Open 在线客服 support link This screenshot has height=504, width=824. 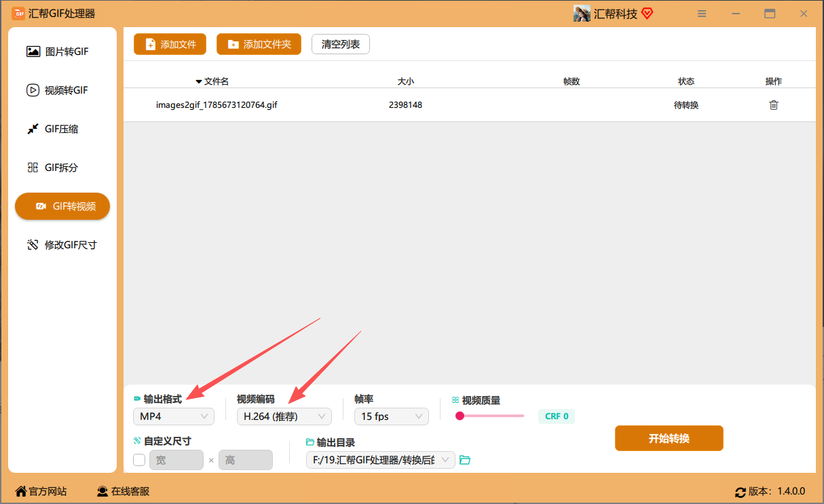click(x=123, y=491)
